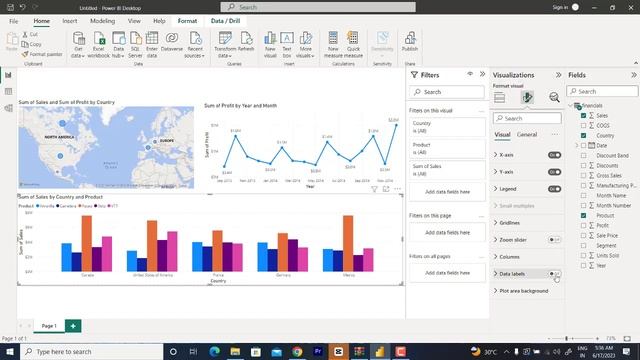
Task: Save the file from title bar
Action: (11, 7)
